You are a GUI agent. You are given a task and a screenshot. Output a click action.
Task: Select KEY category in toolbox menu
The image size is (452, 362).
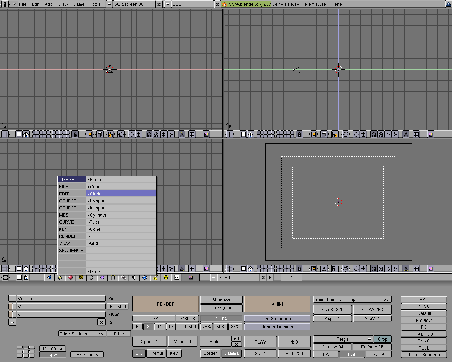72,229
